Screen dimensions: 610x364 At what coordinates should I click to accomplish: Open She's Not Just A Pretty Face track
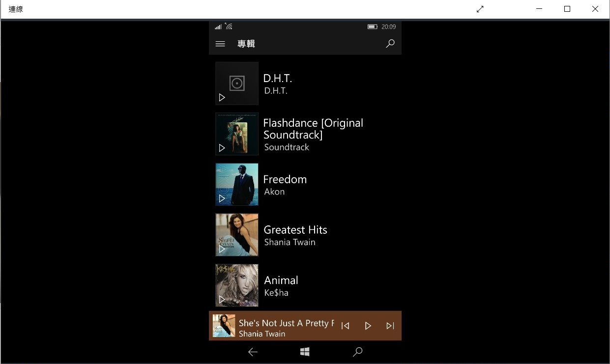(287, 323)
